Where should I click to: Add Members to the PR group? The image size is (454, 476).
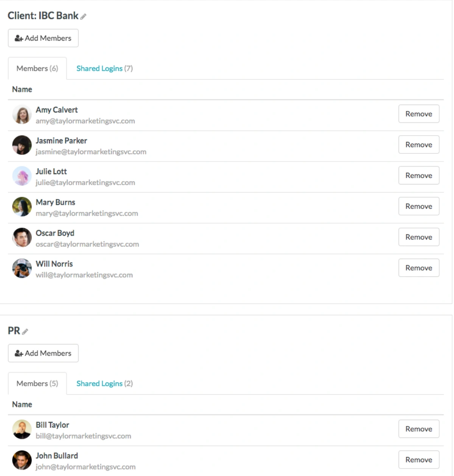point(43,353)
